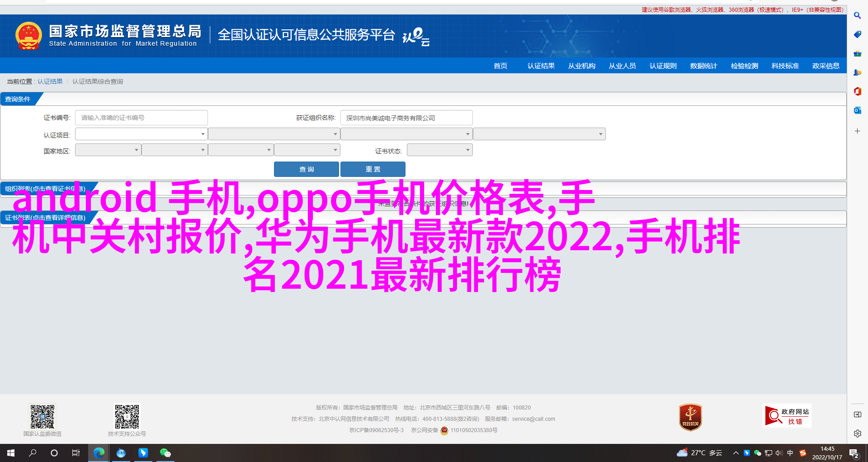Image resolution: width=868 pixels, height=462 pixels.
Task: Open the Outlook sidebar icon
Action: coord(857,110)
